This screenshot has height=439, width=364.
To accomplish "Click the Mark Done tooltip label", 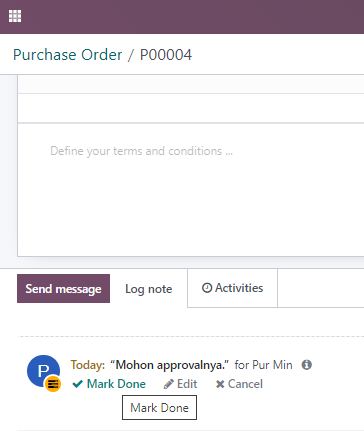I will coord(159,408).
